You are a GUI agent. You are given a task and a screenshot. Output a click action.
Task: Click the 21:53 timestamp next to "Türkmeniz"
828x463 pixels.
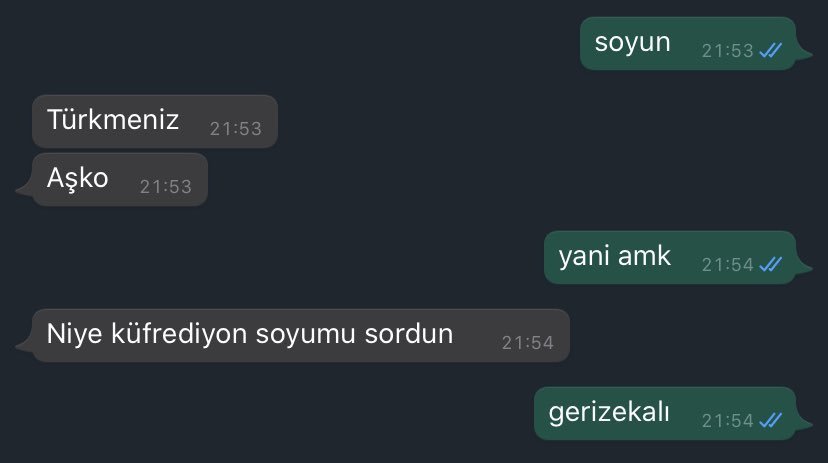(x=236, y=128)
